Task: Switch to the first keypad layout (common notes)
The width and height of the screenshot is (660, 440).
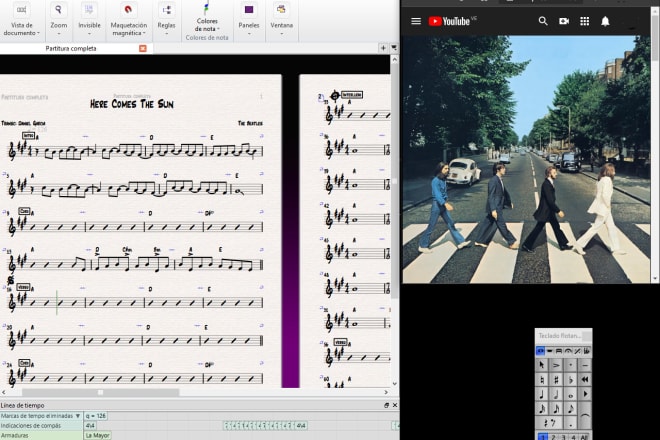Action: tap(540, 351)
